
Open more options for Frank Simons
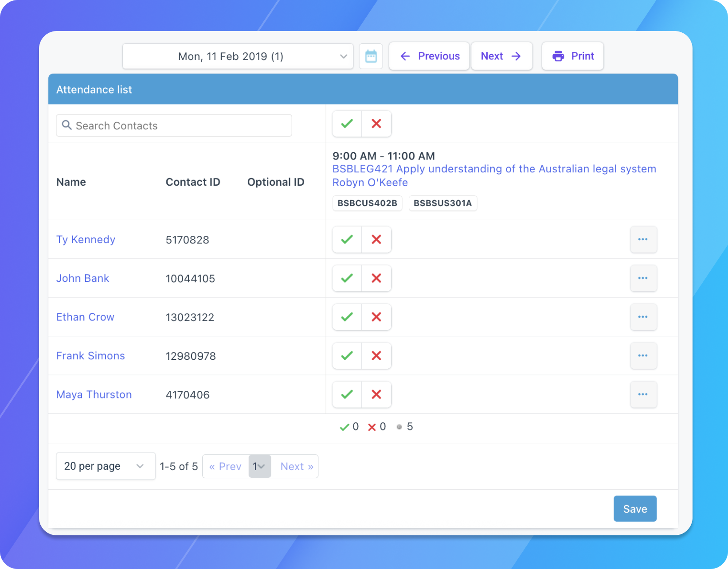pos(643,356)
